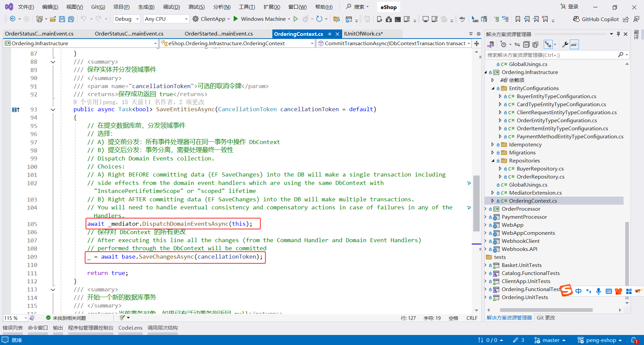Toggle bookmark on the current line

(x=518, y=19)
